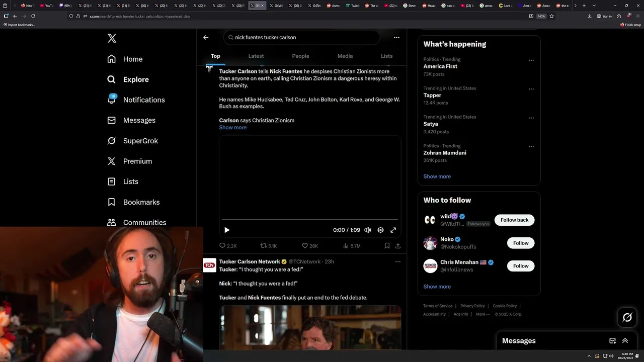Click Show more under Who to follow
This screenshot has width=644, height=362.
point(437,287)
